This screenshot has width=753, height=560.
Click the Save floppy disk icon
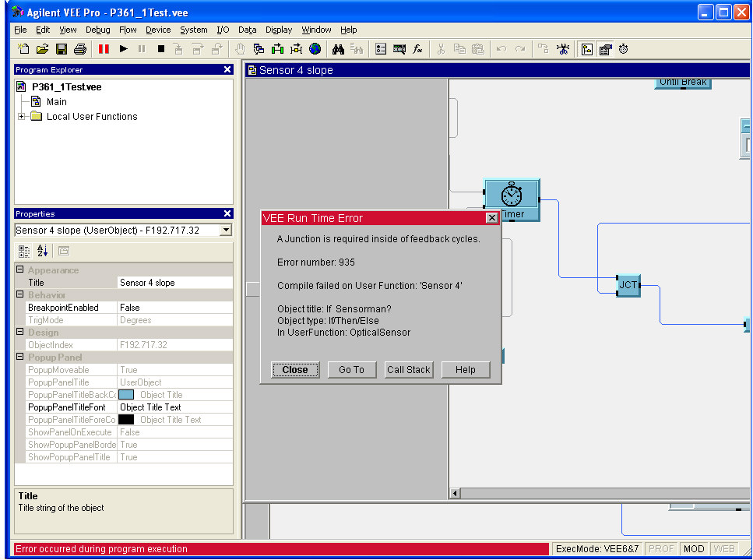click(x=61, y=49)
